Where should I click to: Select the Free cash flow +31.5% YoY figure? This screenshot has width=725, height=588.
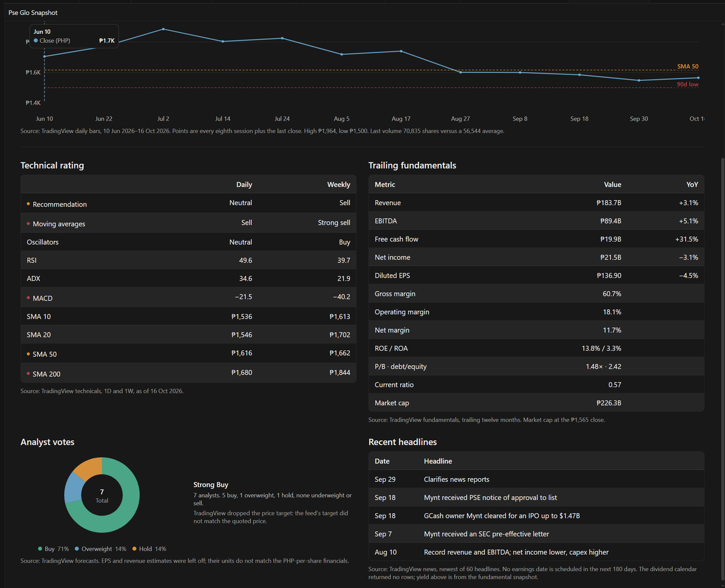point(686,239)
